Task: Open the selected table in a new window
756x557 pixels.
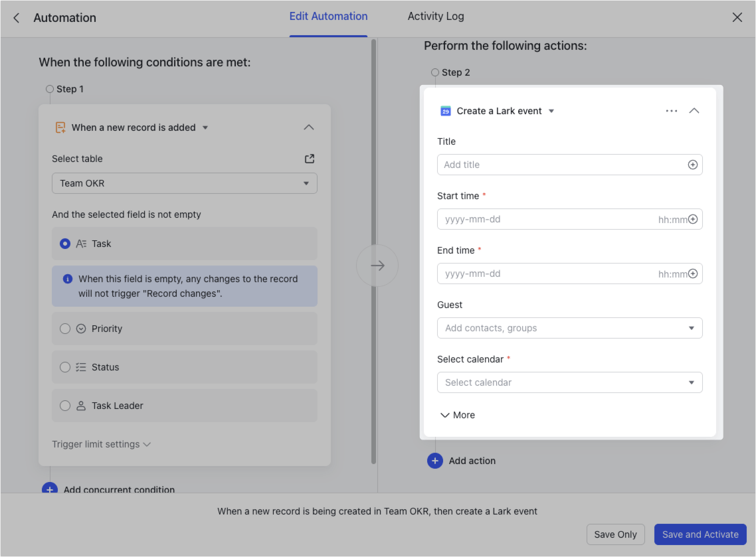Action: 310,159
